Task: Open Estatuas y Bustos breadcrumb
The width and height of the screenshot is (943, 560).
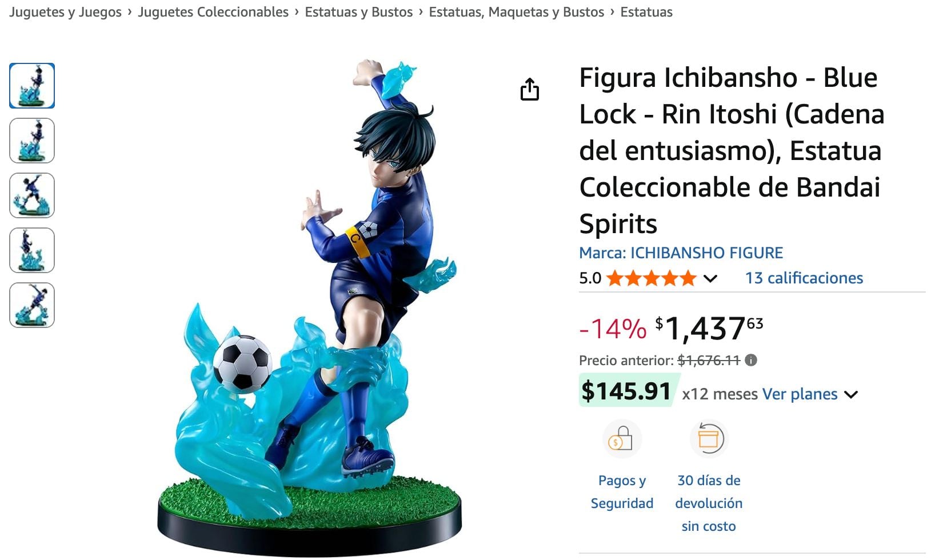Action: (x=358, y=12)
